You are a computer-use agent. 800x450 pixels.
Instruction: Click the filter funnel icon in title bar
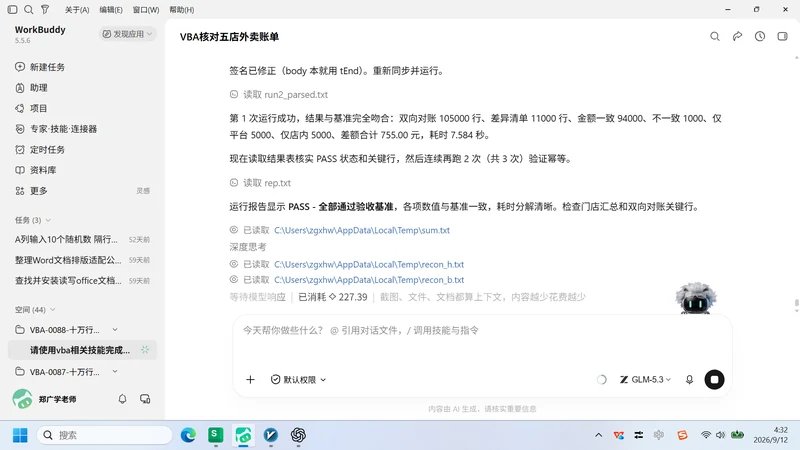45,9
